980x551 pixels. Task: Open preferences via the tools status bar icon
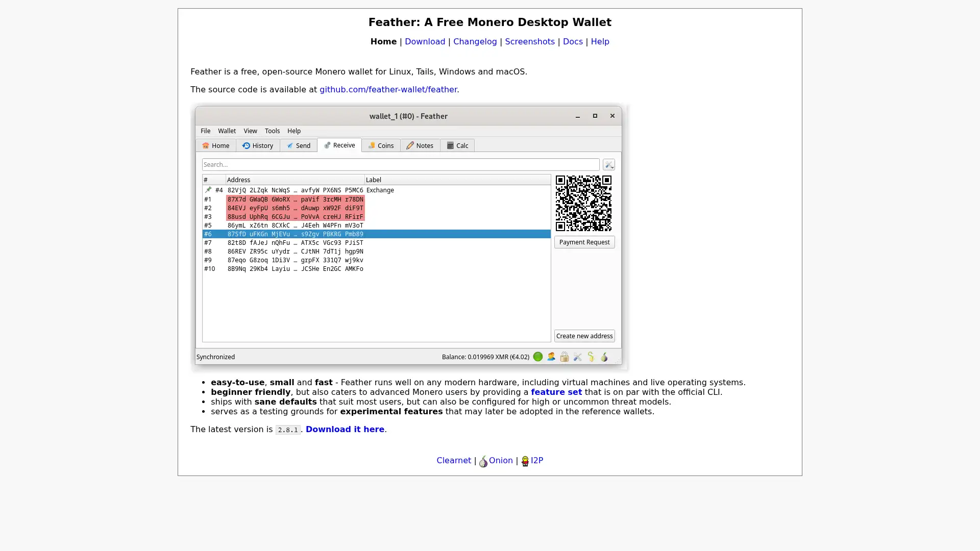point(577,357)
